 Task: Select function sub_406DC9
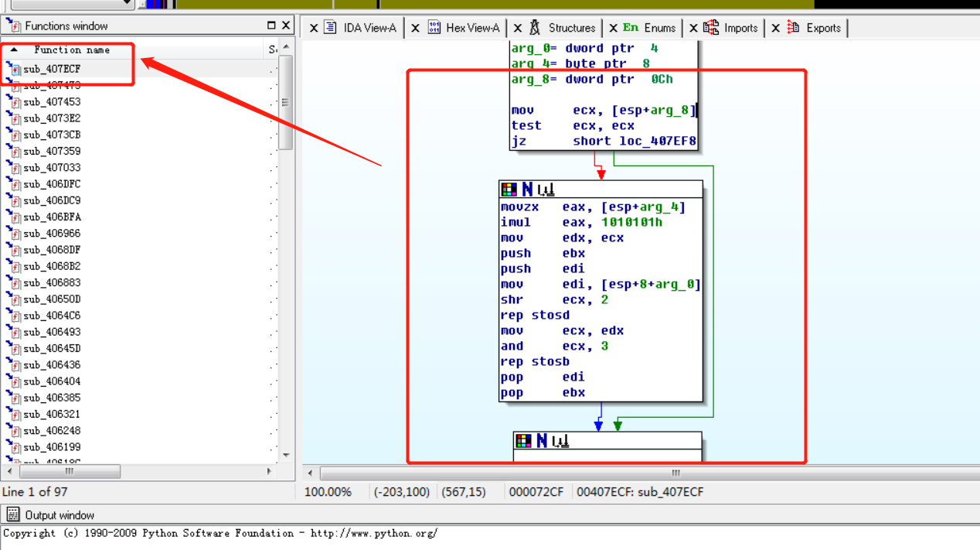pos(52,200)
